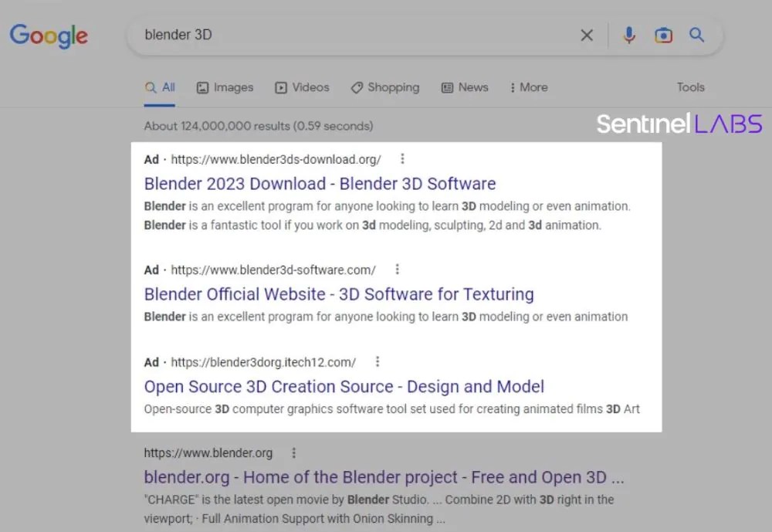Open the three-dot menu next to blender.org result
The image size is (772, 532).
293,453
